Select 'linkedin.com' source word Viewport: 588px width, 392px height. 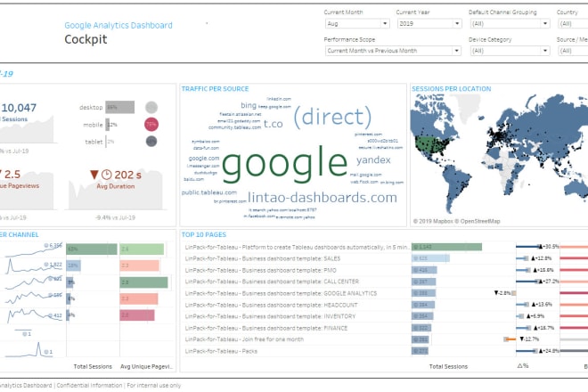pyautogui.click(x=279, y=99)
